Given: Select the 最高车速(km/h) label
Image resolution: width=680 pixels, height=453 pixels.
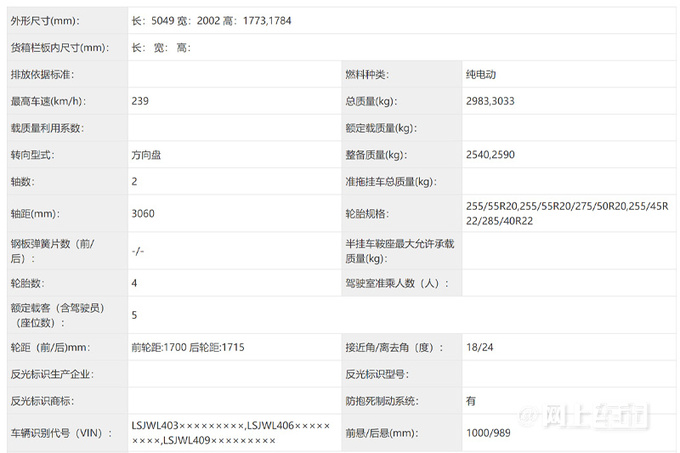Looking at the screenshot, I should pos(48,101).
